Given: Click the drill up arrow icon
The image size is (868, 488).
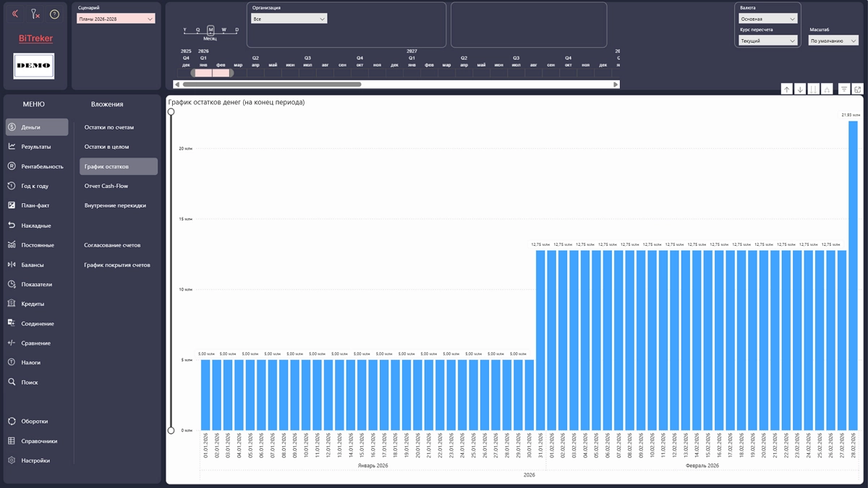Looking at the screenshot, I should (x=787, y=89).
